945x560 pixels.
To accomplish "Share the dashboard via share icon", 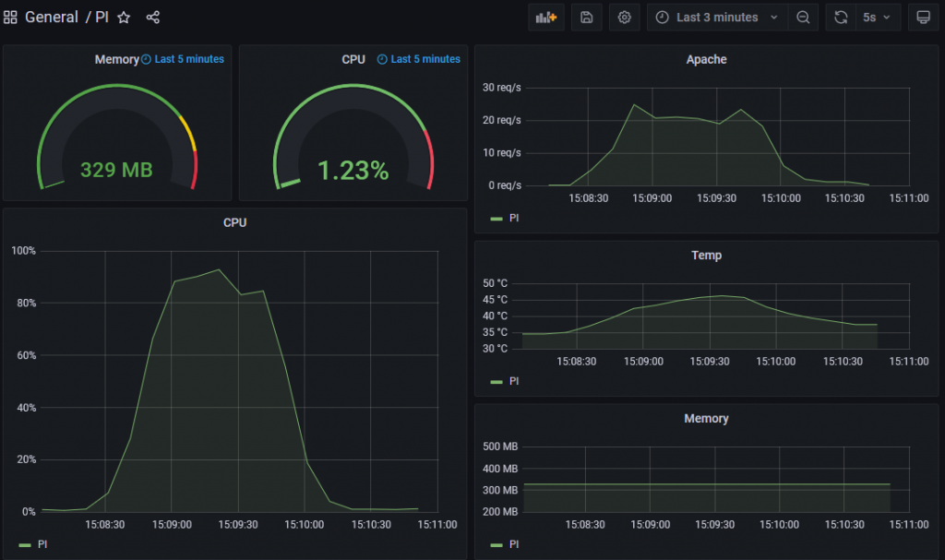I will point(153,18).
